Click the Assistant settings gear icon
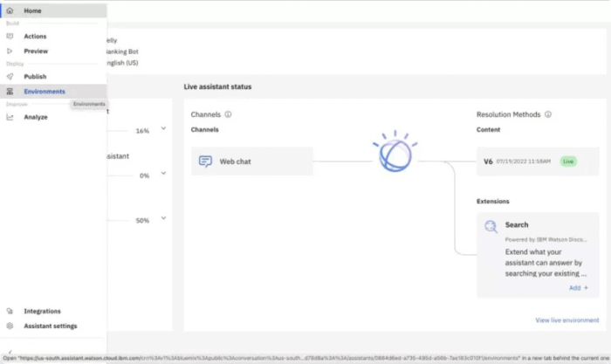 pos(10,326)
